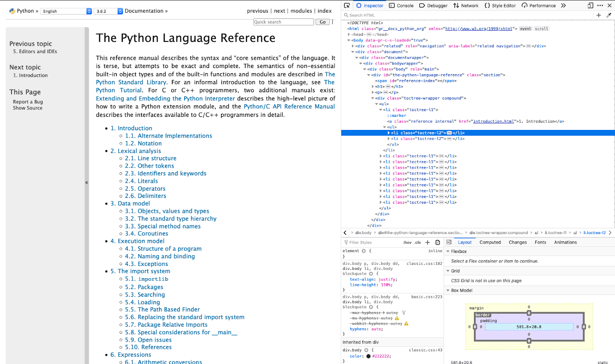This screenshot has width=615, height=364.
Task: Click the Search HTML field
Action: click(x=467, y=15)
